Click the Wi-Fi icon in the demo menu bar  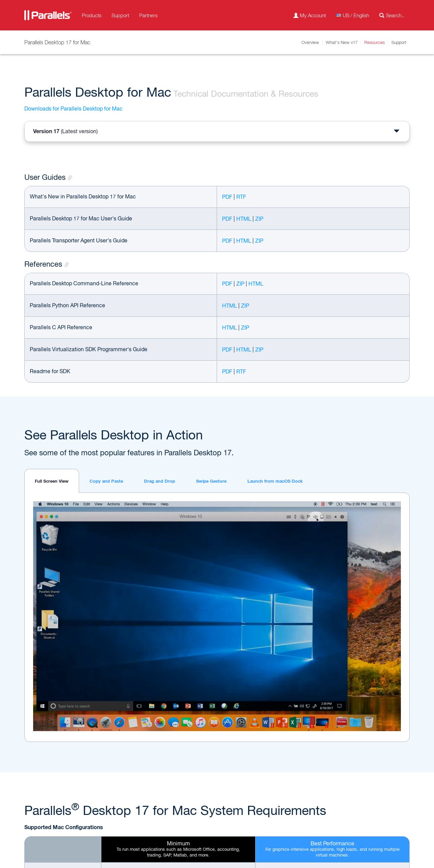[331, 504]
